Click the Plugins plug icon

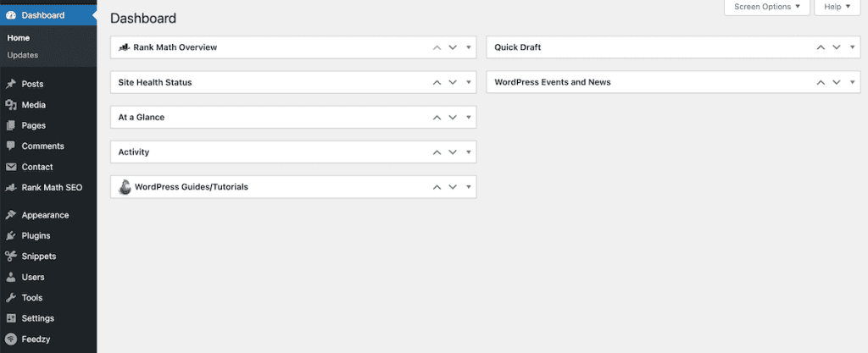tap(10, 236)
